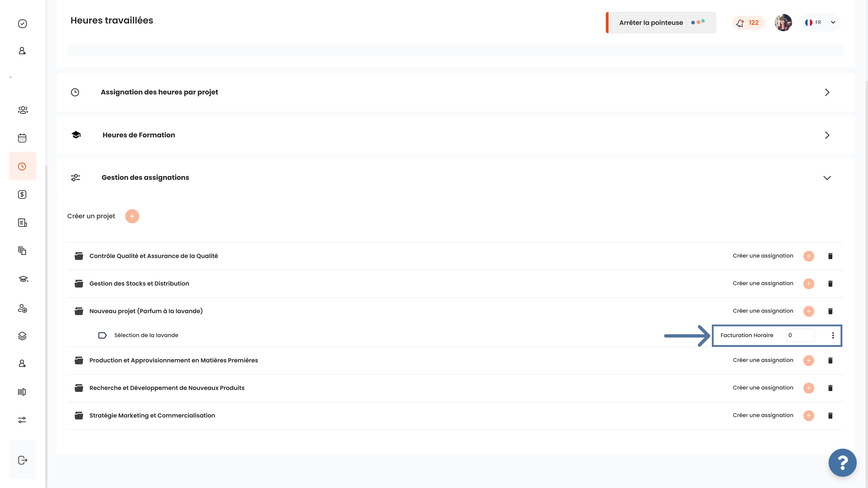Open the calendar icon in sidebar
This screenshot has height=488, width=868.
click(x=22, y=138)
